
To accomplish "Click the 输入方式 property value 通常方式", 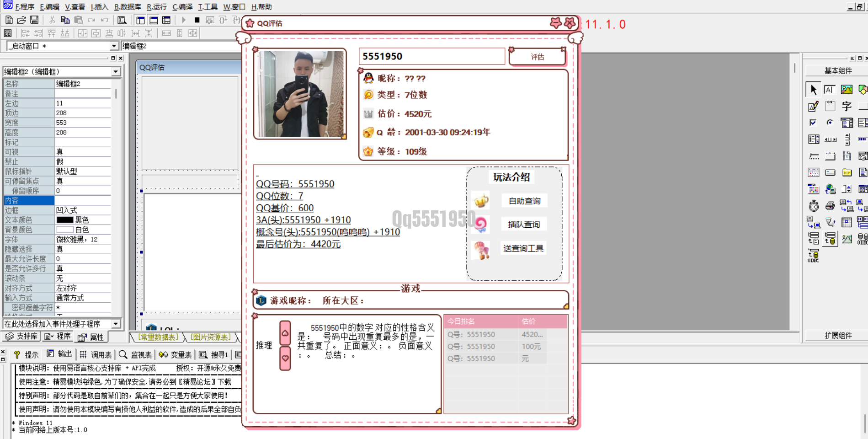I will pos(83,298).
